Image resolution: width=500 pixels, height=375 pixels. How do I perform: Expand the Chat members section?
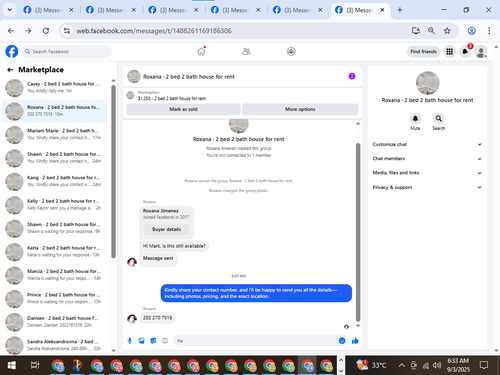coord(427,159)
